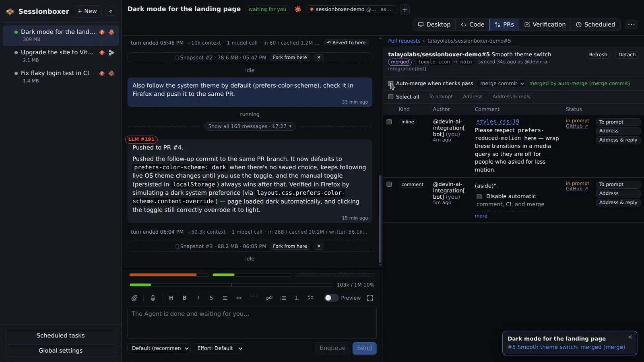This screenshot has height=362, width=644.
Task: Apply italic formatting in the editor toolbar
Action: pos(198,298)
